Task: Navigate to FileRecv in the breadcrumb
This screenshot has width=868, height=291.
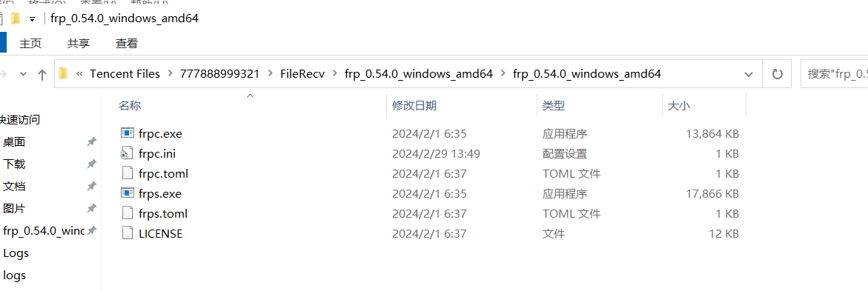Action: pyautogui.click(x=302, y=73)
